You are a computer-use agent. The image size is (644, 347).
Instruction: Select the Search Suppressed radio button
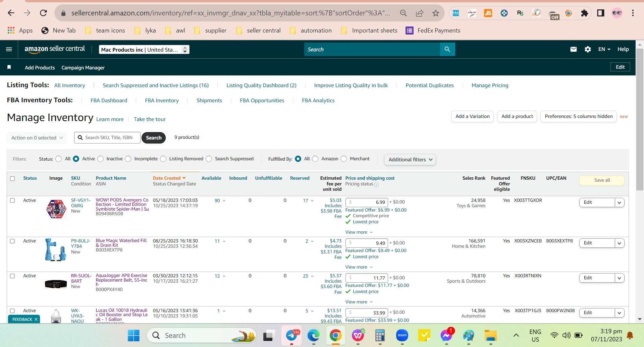[209, 159]
